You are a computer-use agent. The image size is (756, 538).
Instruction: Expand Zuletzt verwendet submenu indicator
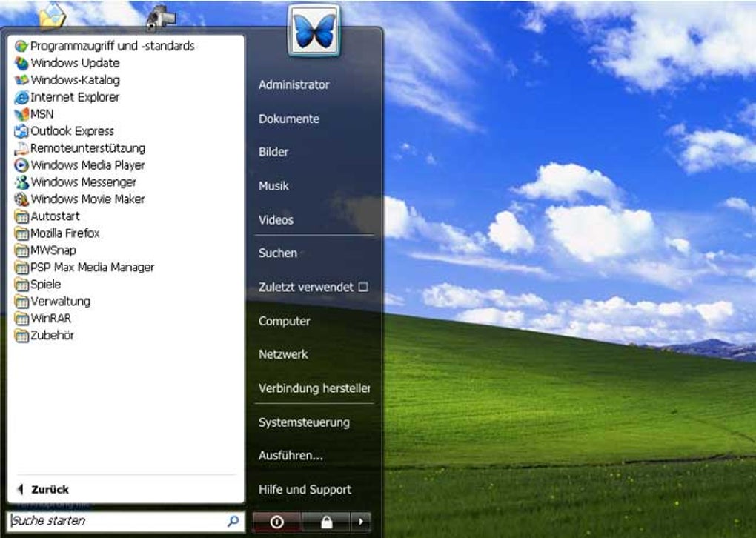coord(363,288)
